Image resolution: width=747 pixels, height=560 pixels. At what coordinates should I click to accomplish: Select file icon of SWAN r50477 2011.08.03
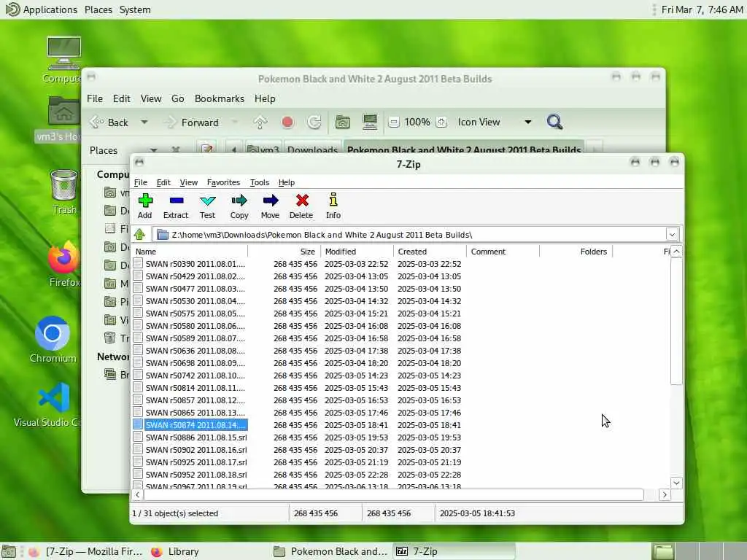coord(138,288)
